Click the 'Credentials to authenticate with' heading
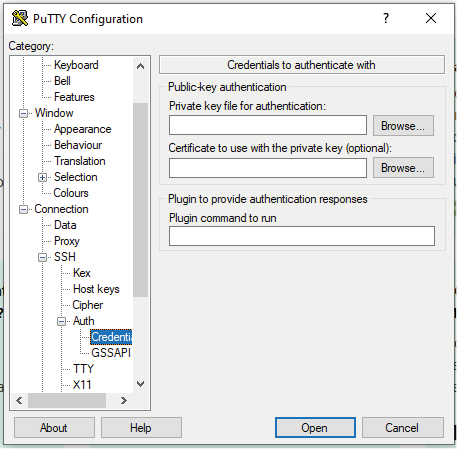This screenshot has height=449, width=457. [x=301, y=65]
